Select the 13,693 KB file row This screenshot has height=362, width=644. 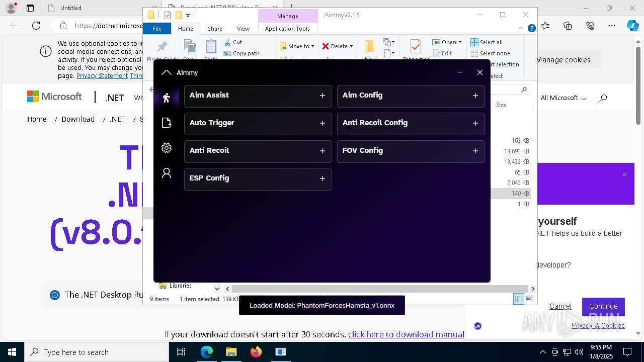[512, 151]
